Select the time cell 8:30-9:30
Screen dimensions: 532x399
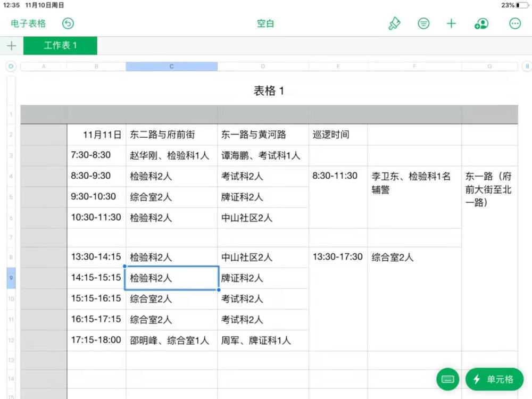(96, 176)
